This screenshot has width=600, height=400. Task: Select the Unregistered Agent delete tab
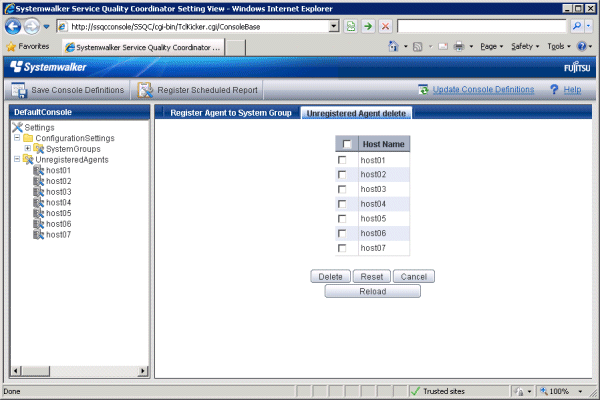tap(356, 113)
